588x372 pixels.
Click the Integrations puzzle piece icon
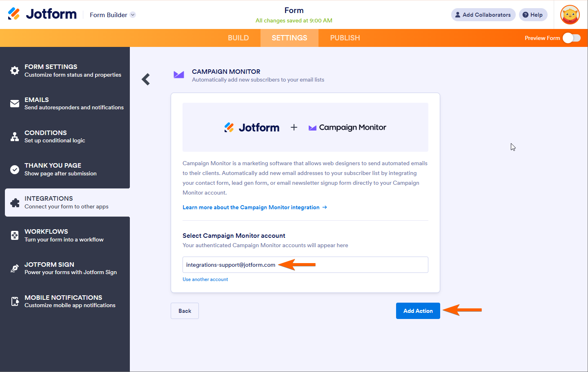15,203
